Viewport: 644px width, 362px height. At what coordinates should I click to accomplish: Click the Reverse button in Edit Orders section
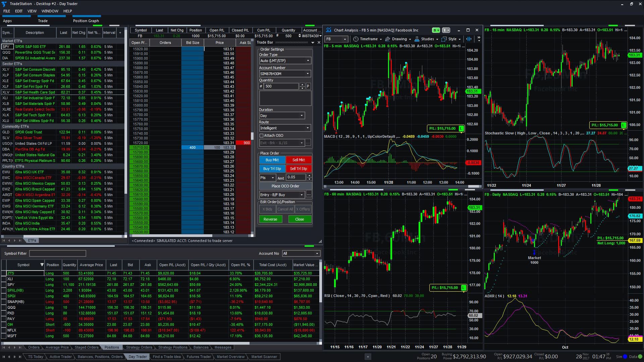point(270,219)
